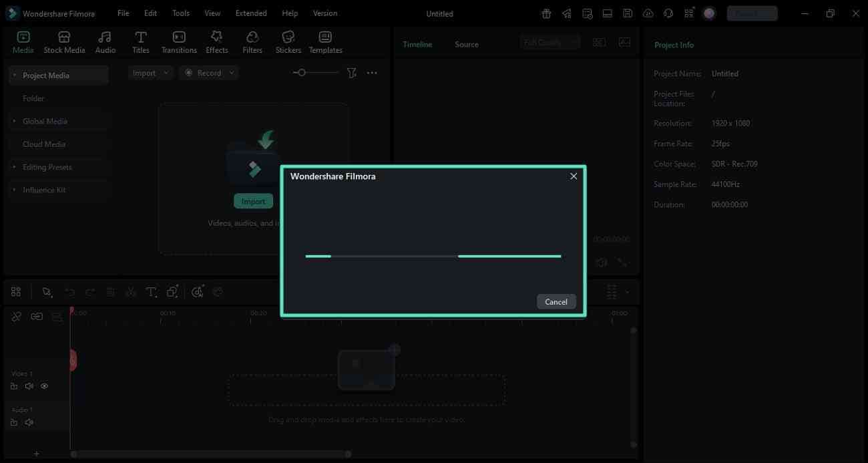This screenshot has width=868, height=463.
Task: Click the text tool icon in timeline toolbar
Action: [152, 292]
